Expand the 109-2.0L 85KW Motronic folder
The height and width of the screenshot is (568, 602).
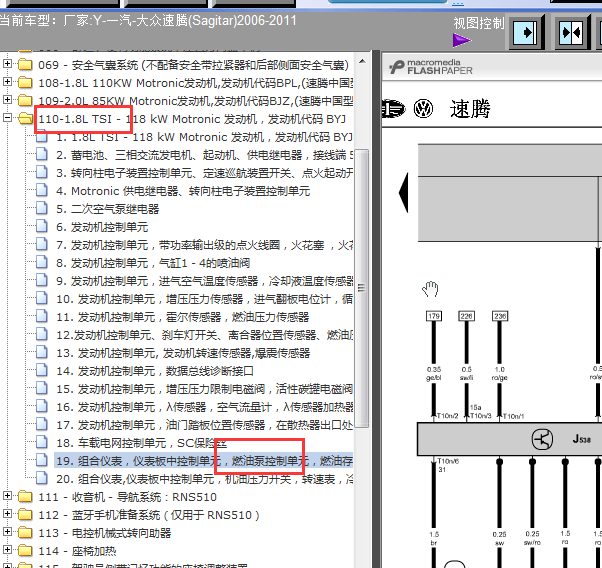[x=7, y=99]
